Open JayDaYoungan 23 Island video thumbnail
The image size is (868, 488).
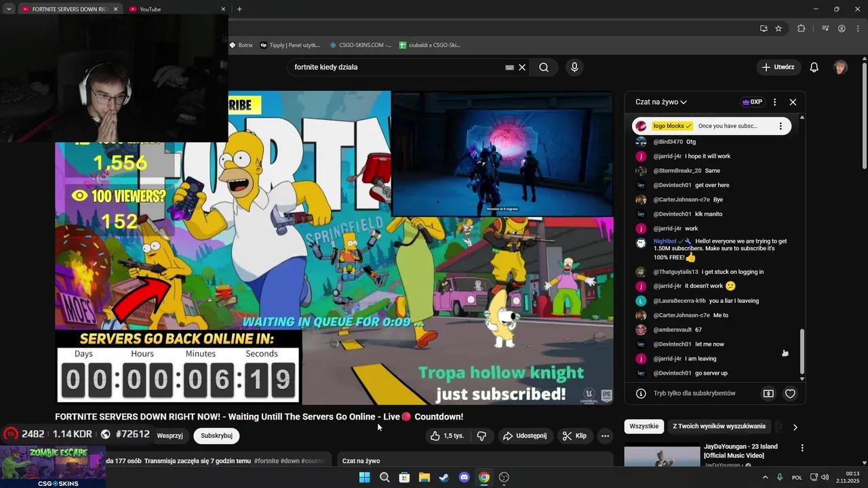[x=662, y=455]
